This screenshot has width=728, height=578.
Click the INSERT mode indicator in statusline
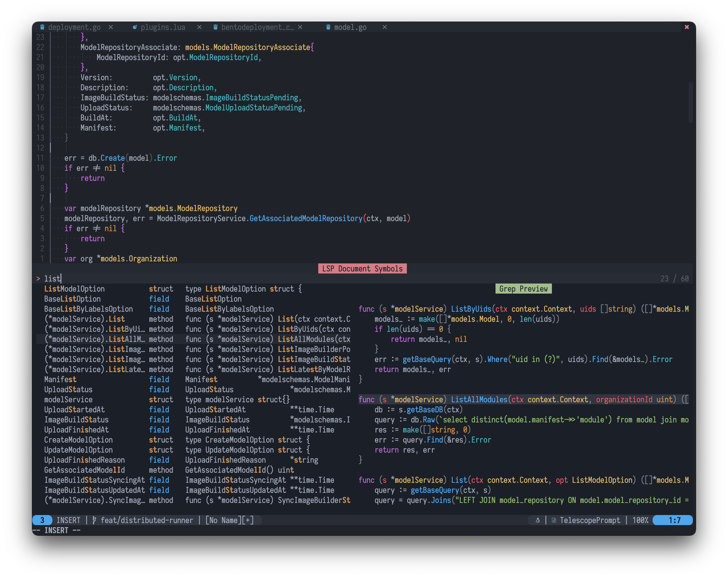tap(68, 520)
